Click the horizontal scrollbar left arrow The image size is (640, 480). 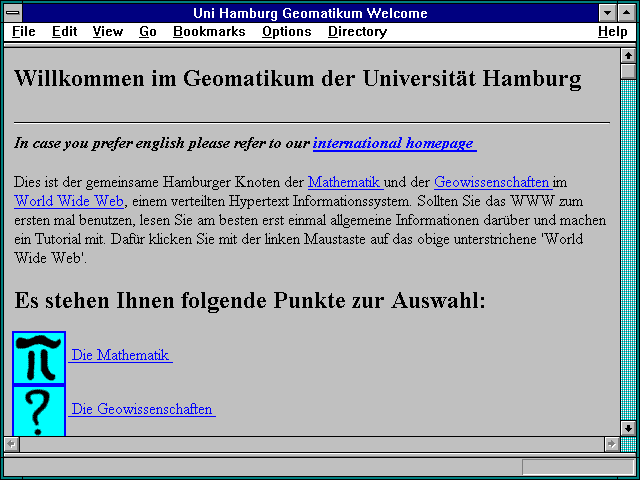(x=11, y=444)
